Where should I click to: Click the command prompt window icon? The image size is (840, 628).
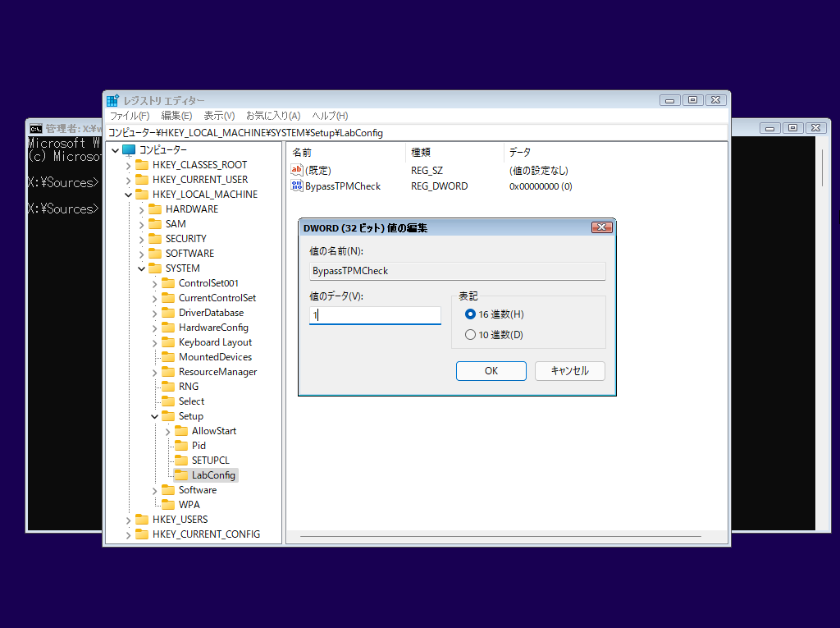[x=36, y=129]
